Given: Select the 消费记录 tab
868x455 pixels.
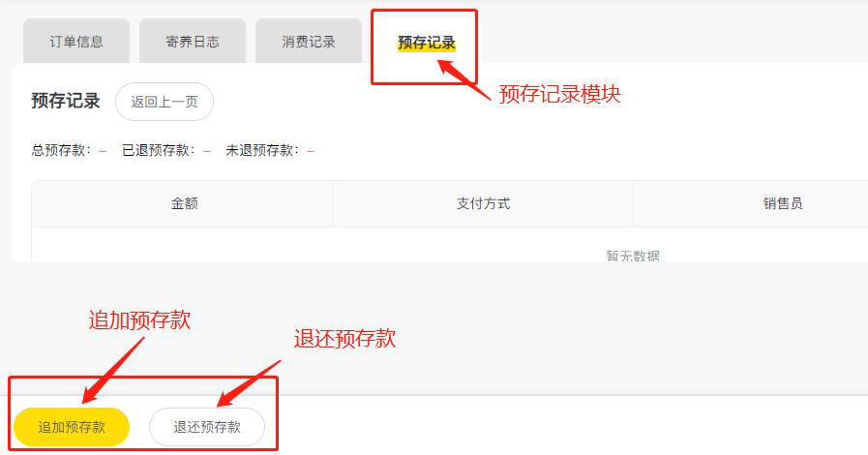Looking at the screenshot, I should [x=309, y=42].
